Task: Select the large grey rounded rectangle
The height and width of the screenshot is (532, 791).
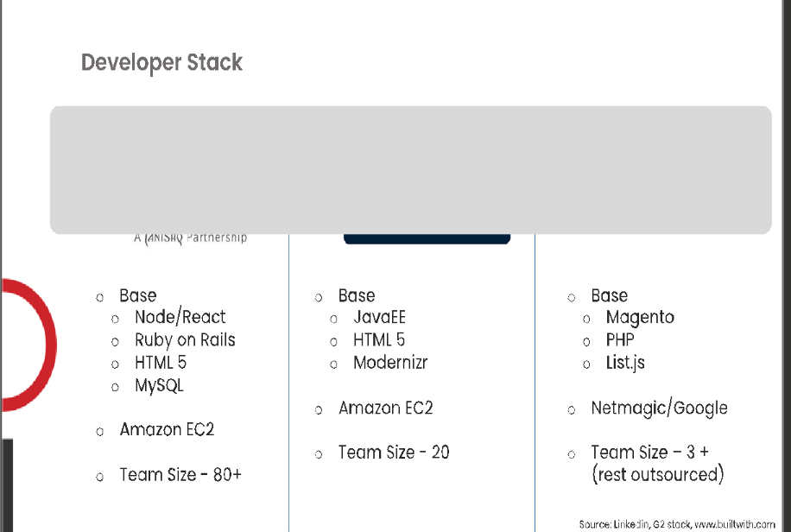Action: [x=411, y=170]
